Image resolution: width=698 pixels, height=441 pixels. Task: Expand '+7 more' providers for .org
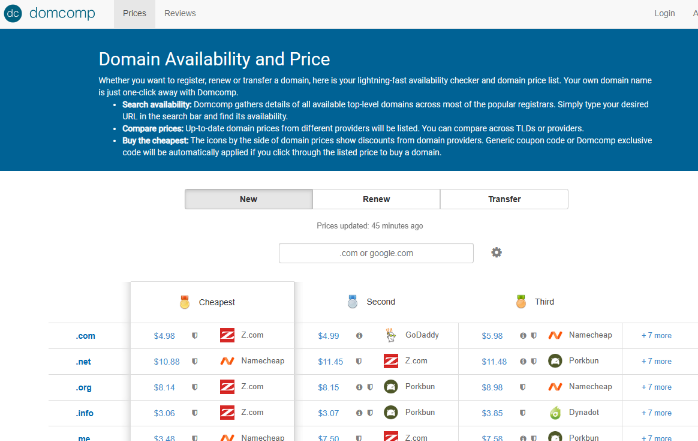pyautogui.click(x=656, y=387)
